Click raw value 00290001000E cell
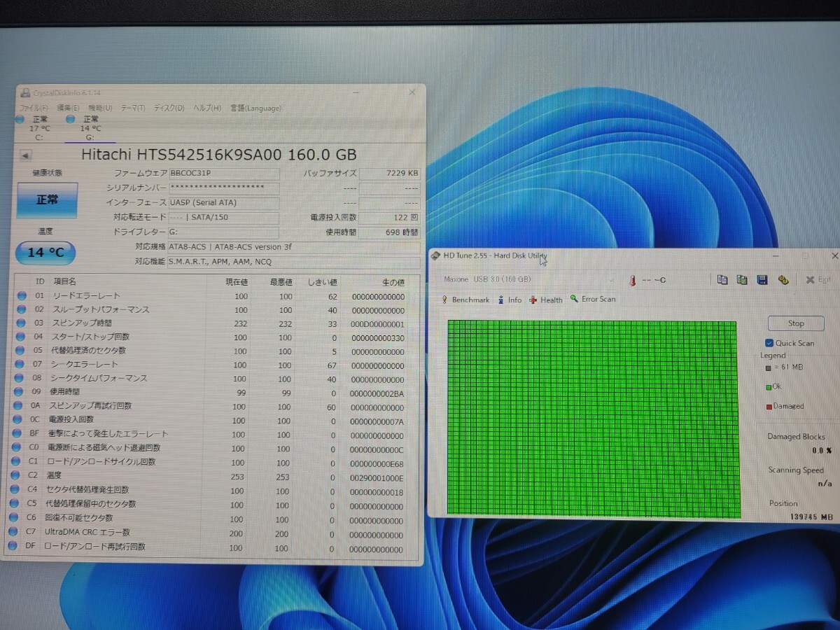840x630 pixels. (x=377, y=477)
